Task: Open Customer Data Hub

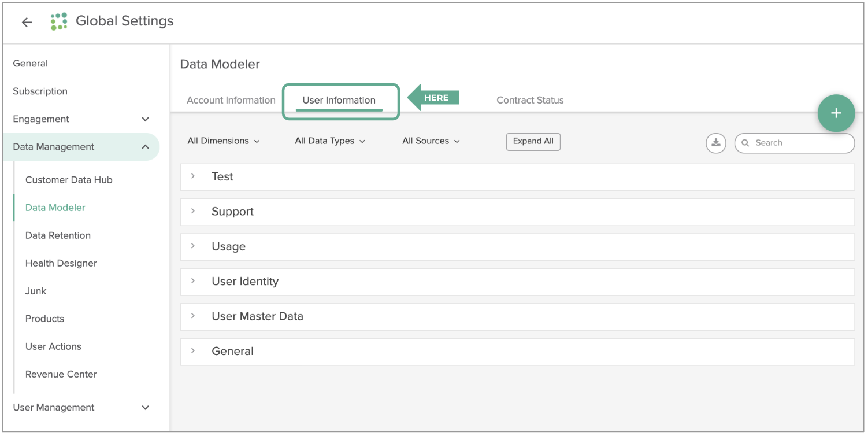Action: (x=69, y=180)
